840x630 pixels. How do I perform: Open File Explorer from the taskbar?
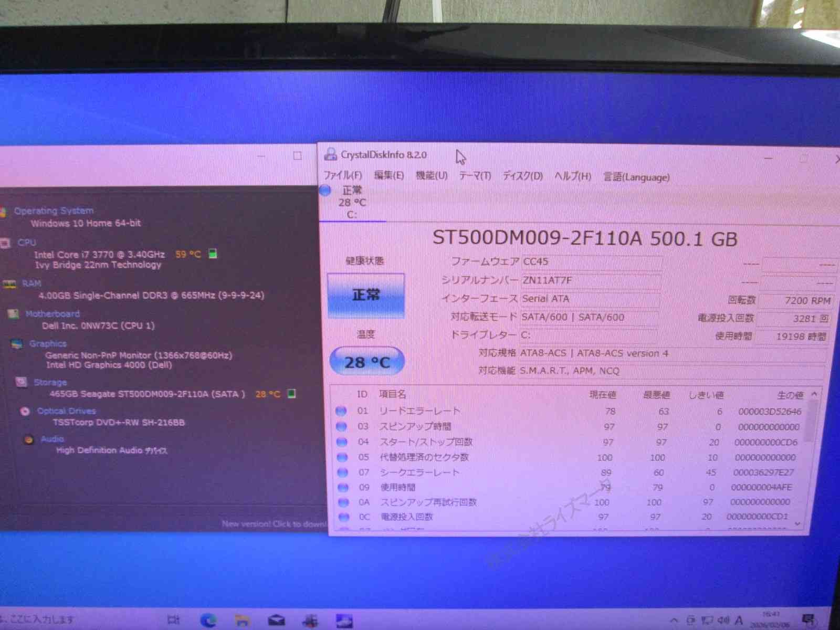tap(242, 621)
